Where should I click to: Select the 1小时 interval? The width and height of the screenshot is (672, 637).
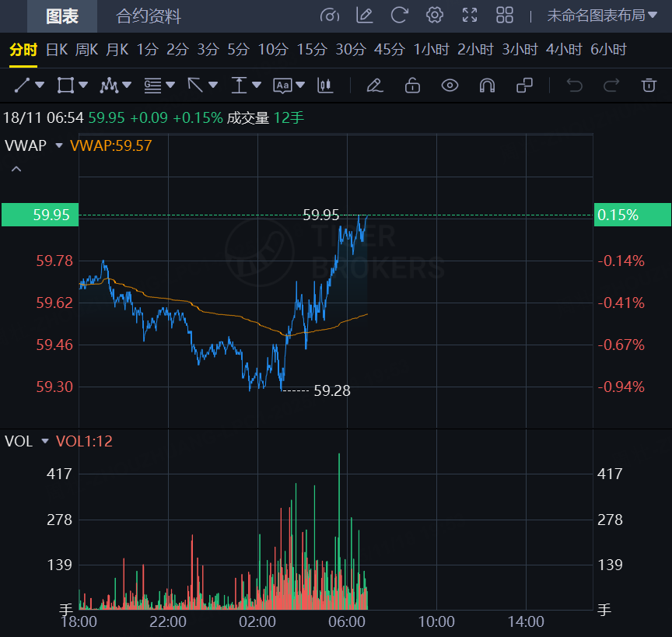pyautogui.click(x=432, y=50)
